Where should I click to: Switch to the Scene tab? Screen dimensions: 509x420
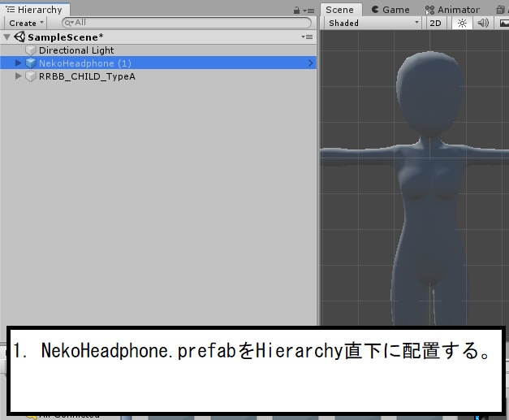pos(340,10)
